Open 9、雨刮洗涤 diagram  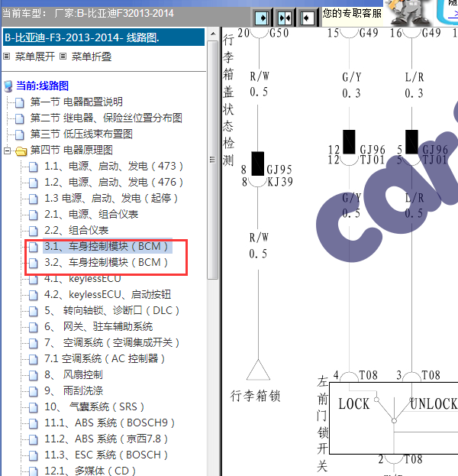click(x=74, y=391)
